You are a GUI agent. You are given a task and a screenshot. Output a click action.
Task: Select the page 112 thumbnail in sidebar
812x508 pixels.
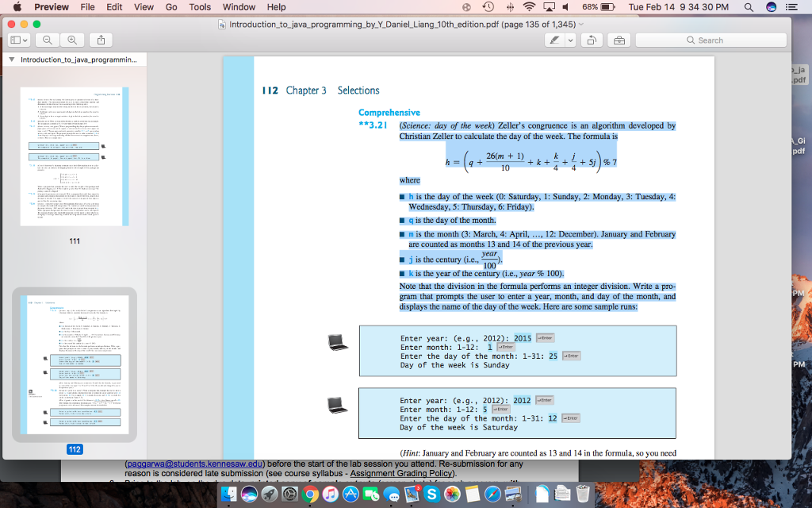coord(75,365)
